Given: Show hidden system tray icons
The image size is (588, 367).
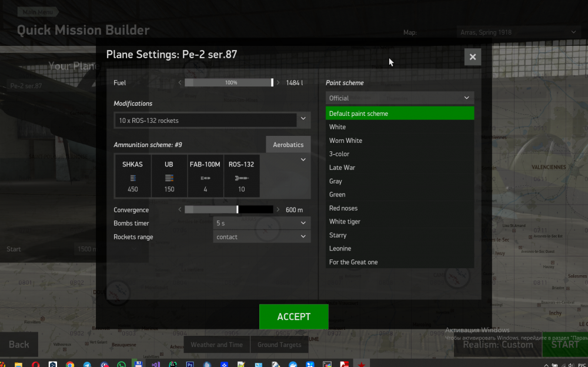Looking at the screenshot, I should coord(546,365).
